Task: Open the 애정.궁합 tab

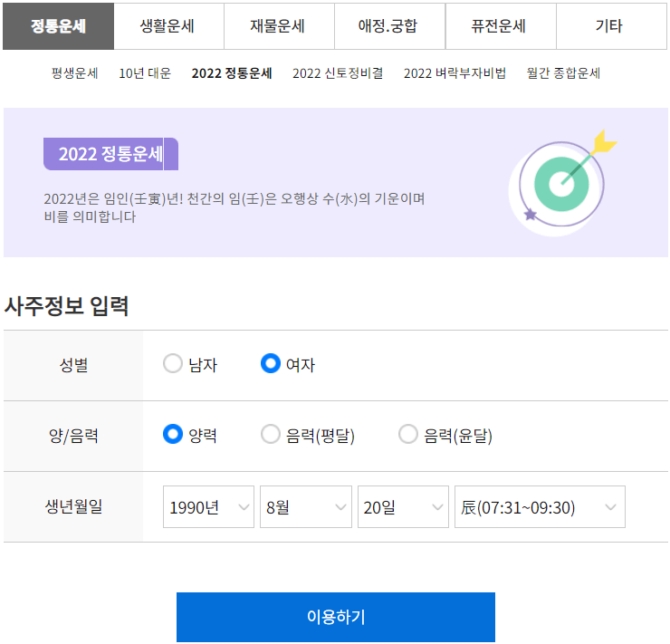Action: pos(389,26)
